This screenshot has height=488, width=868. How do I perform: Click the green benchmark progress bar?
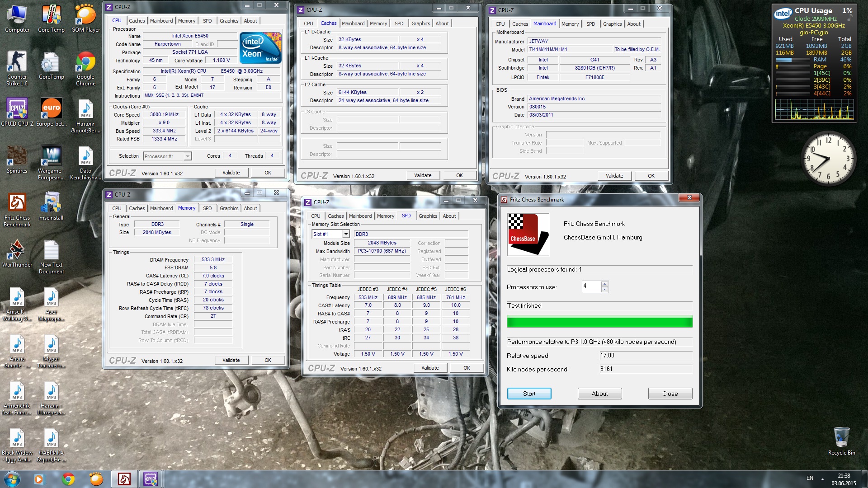[x=599, y=322]
